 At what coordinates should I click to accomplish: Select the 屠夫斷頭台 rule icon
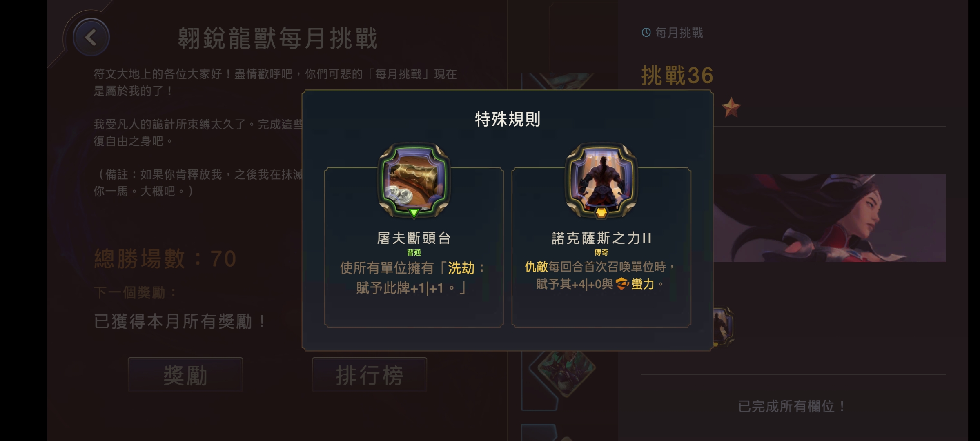[x=414, y=180]
